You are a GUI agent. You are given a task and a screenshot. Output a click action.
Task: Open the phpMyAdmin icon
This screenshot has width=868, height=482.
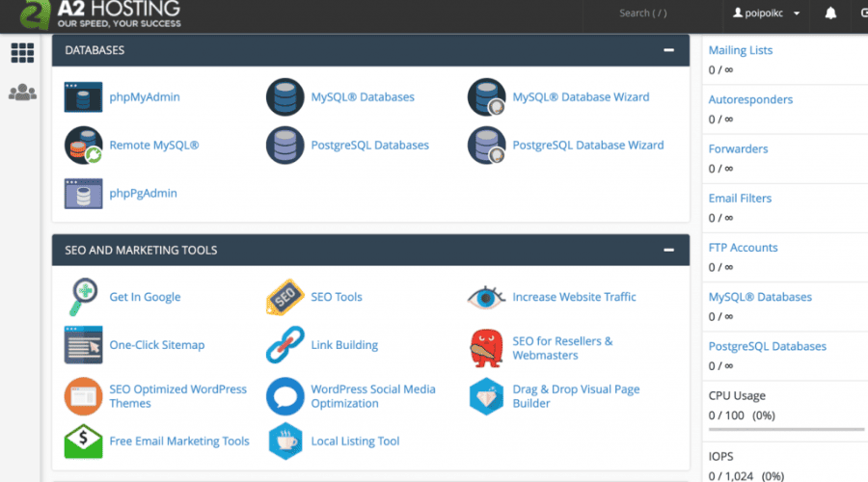83,97
